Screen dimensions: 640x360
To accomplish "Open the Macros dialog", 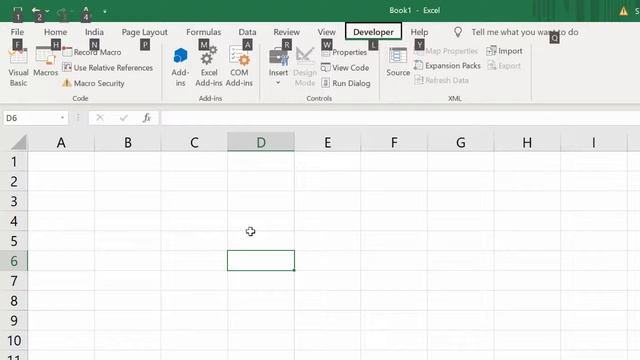I will (x=45, y=62).
